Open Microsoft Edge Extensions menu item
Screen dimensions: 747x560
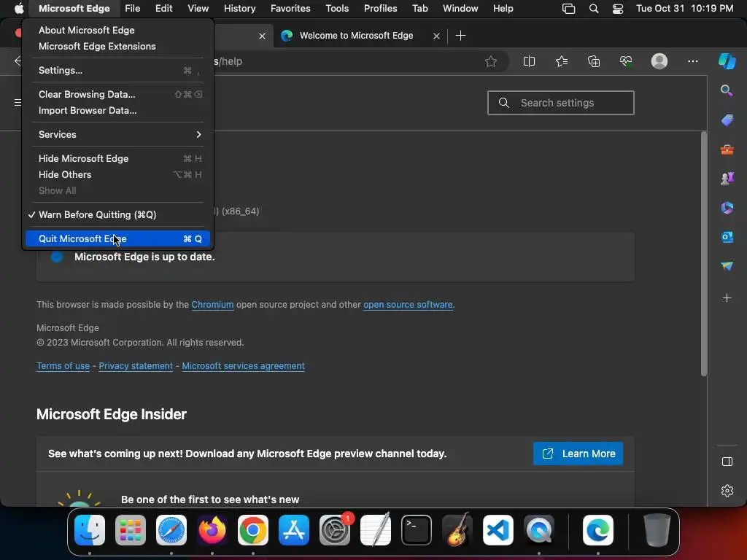(117, 46)
